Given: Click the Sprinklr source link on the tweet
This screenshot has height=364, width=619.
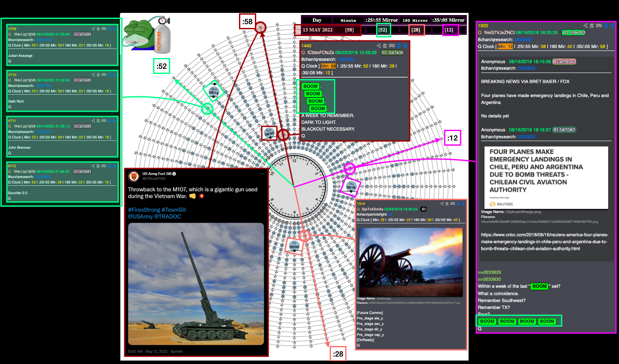Looking at the screenshot, I should (x=177, y=352).
